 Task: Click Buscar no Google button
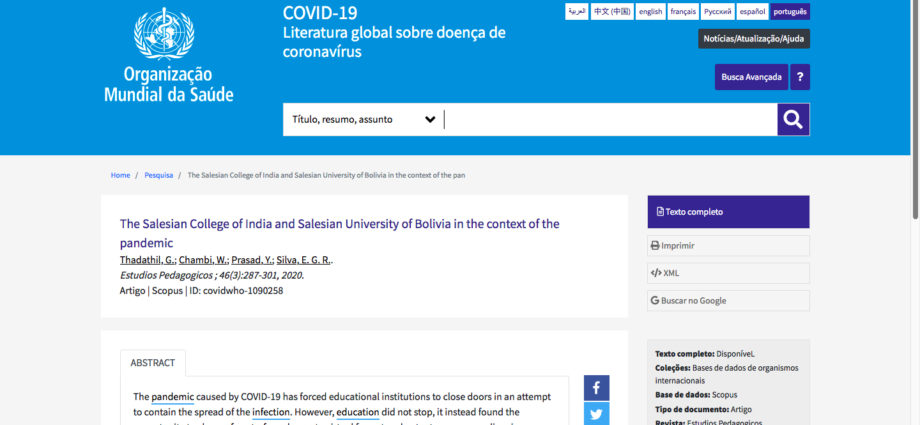click(x=728, y=301)
